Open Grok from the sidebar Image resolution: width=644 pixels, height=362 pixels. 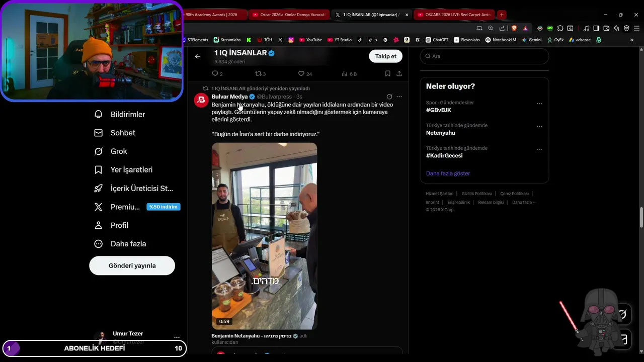pyautogui.click(x=111, y=151)
